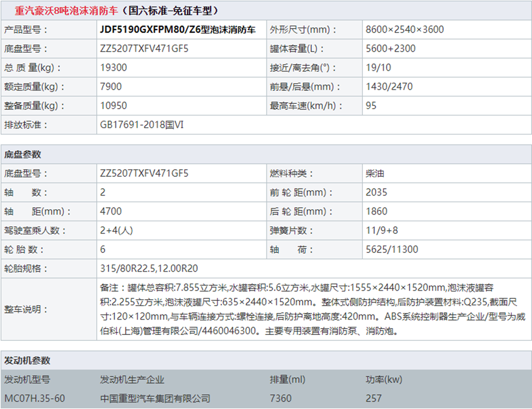
Task: Click the 发动机型号 column header
Action: pos(27,380)
